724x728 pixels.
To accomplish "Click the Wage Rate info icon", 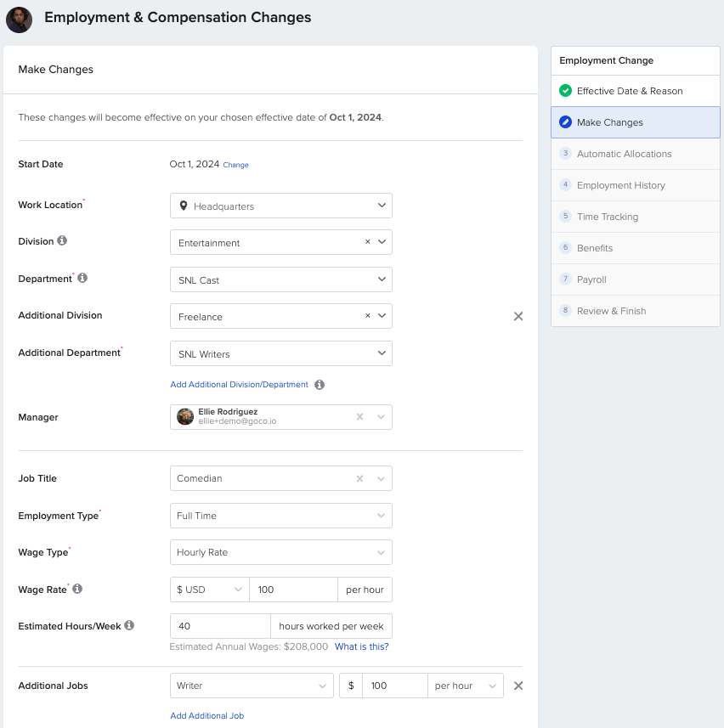I will (x=77, y=589).
